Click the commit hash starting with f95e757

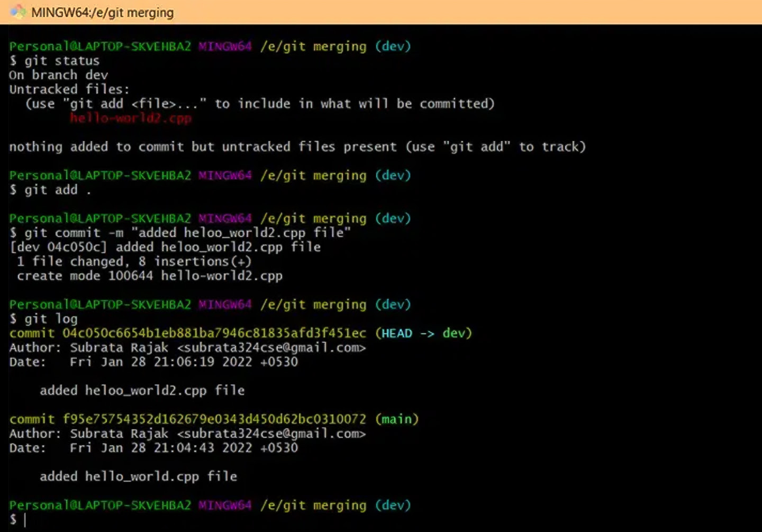click(x=214, y=419)
